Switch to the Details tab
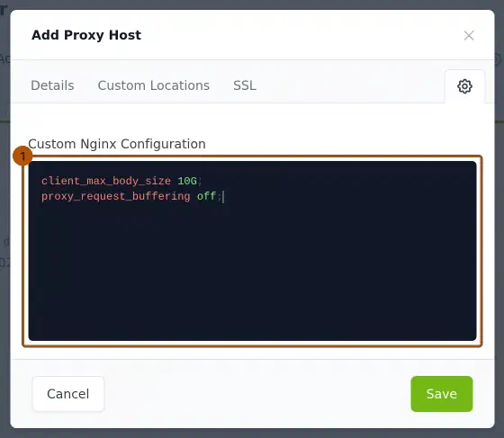 pos(52,85)
